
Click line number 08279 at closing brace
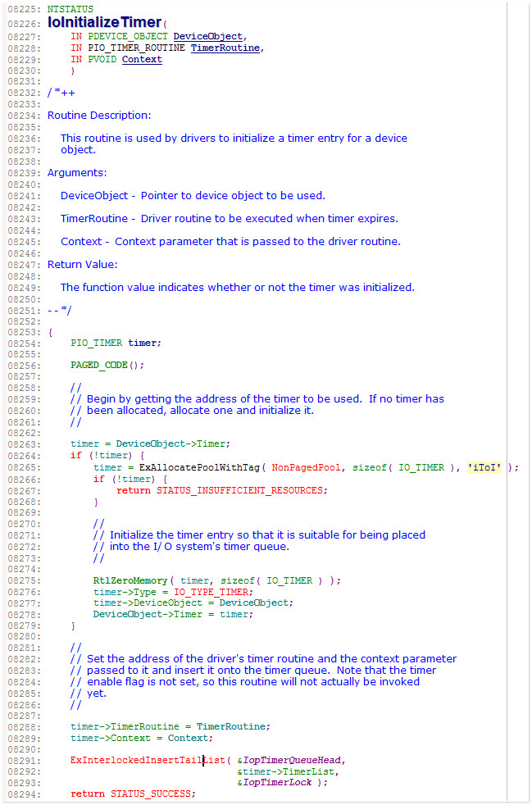[25, 625]
